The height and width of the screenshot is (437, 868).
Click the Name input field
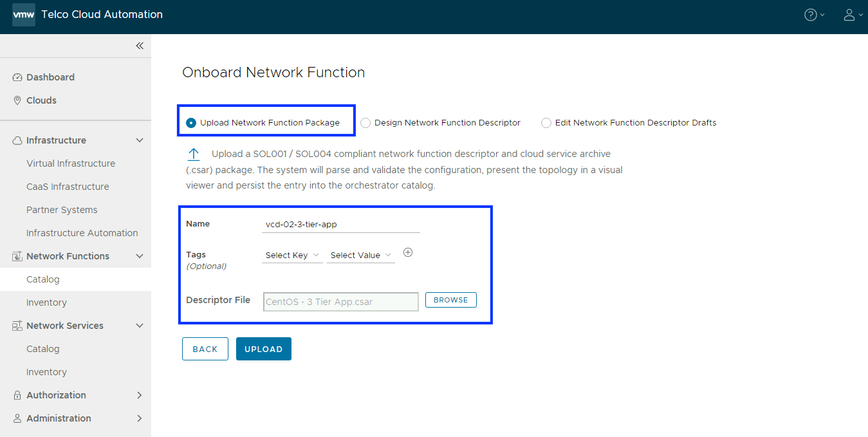341,224
